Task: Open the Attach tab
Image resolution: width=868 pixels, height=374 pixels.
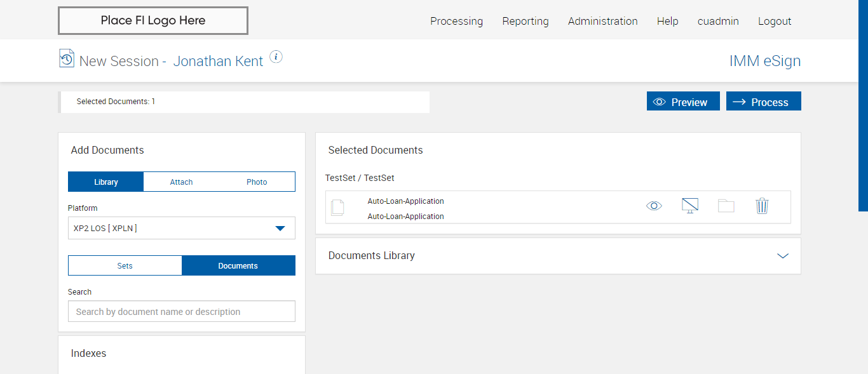Action: (x=181, y=182)
